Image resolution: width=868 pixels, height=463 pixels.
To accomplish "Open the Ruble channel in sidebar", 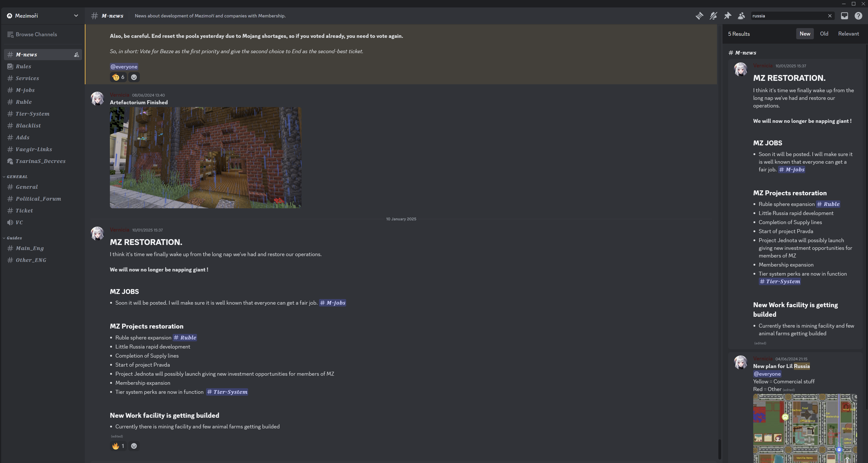I will (43, 102).
